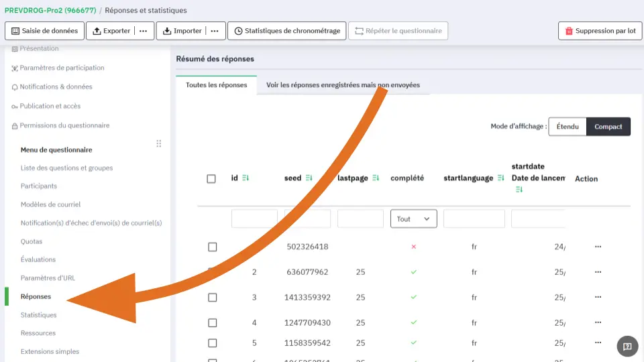
Task: Tick the select-all checkbox in header
Action: point(211,178)
